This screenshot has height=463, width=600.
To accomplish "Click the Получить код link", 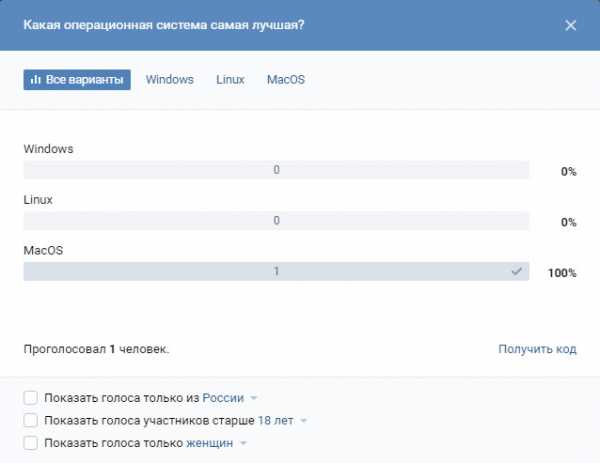I will coord(537,349).
